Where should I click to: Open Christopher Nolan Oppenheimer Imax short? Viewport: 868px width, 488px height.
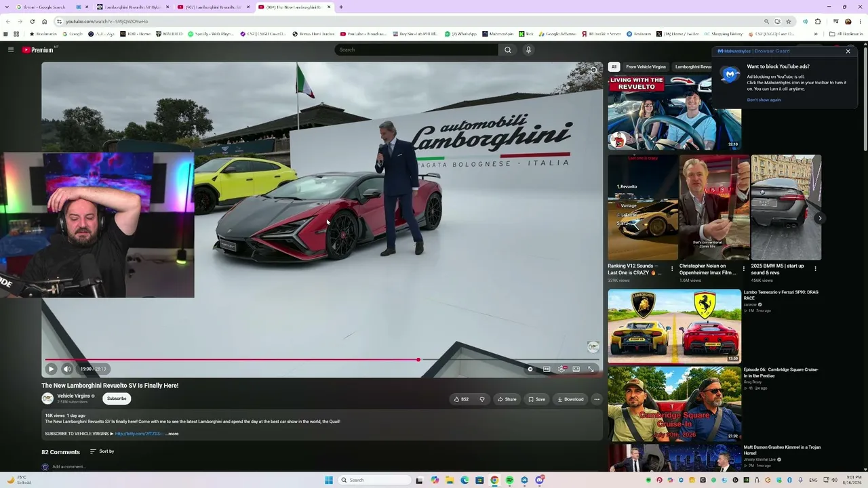[715, 207]
